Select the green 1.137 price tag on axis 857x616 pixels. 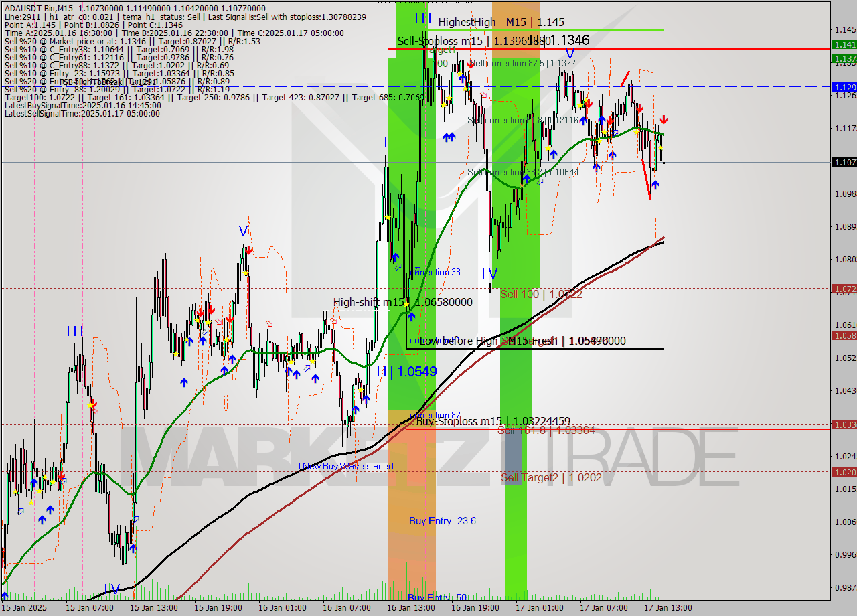point(844,58)
